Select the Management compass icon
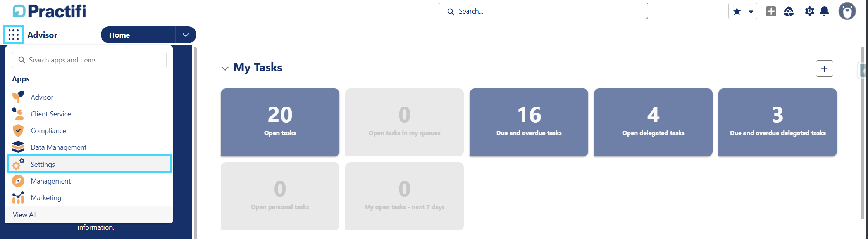868x239 pixels. coord(18,181)
